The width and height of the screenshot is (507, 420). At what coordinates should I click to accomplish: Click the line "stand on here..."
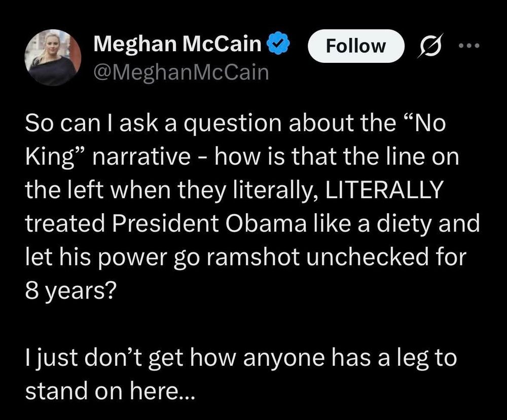(110, 390)
